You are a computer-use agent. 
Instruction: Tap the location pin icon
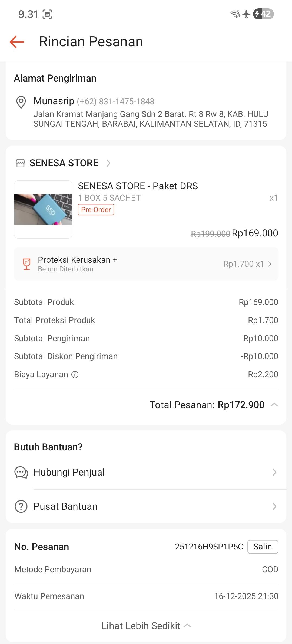pos(21,102)
